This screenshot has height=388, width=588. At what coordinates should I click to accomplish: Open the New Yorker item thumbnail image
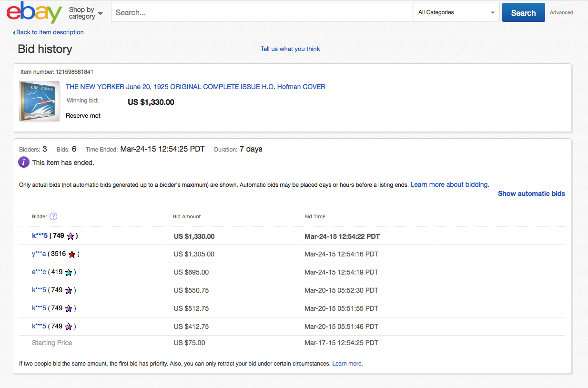pos(39,101)
